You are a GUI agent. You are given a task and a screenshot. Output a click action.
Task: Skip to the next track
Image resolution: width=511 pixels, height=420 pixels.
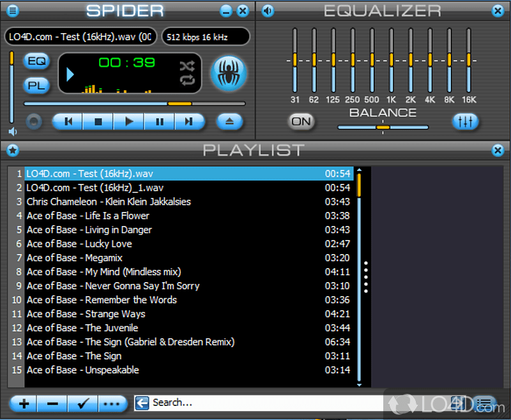click(x=189, y=122)
